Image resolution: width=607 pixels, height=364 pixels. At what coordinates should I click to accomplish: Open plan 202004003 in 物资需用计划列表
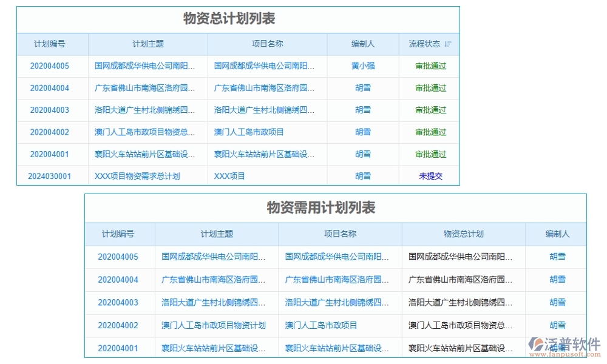pyautogui.click(x=120, y=303)
